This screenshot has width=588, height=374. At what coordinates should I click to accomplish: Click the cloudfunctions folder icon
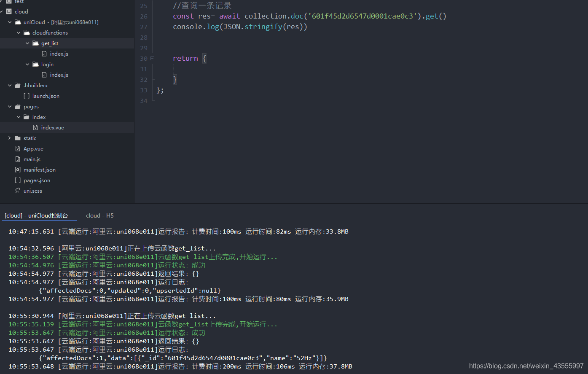[27, 33]
